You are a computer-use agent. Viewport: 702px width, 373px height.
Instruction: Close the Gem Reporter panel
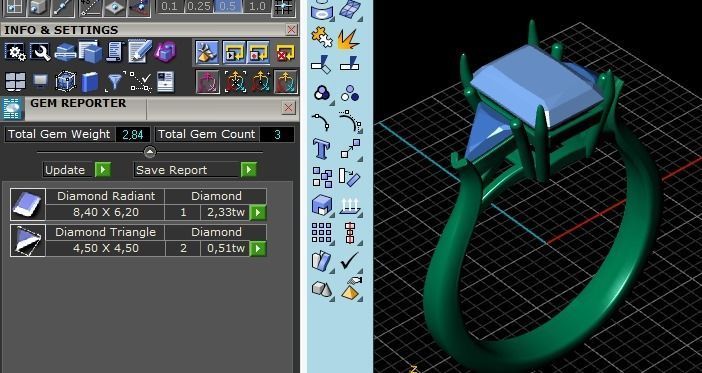point(289,107)
